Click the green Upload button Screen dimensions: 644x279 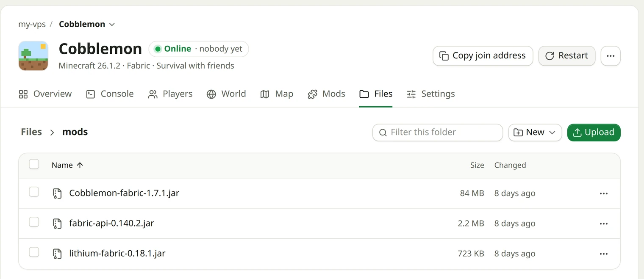[x=594, y=133]
